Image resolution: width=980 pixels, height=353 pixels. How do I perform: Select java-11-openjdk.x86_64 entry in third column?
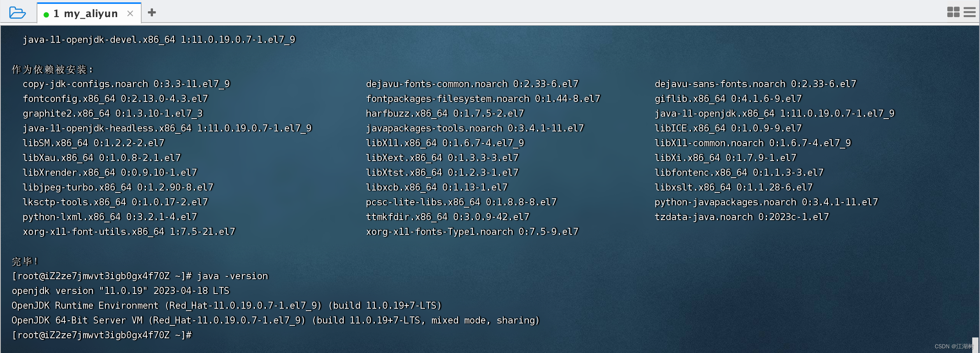775,114
